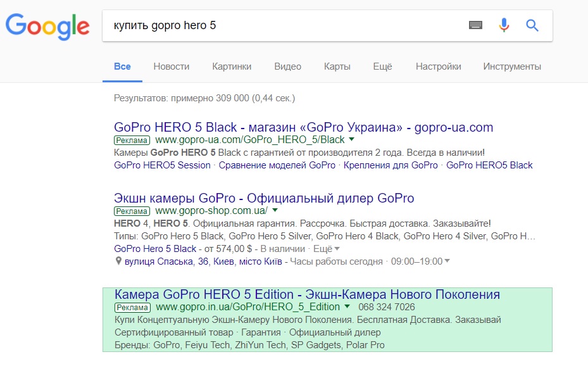Open the GoPro HERO5 Session sitelink
Image resolution: width=588 pixels, height=371 pixels.
coord(162,165)
